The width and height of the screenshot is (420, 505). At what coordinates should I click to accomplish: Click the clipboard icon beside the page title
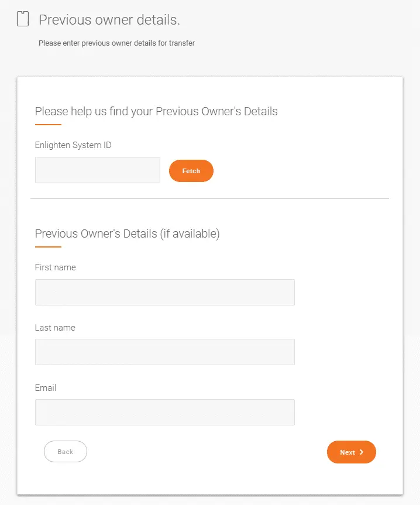coord(23,20)
